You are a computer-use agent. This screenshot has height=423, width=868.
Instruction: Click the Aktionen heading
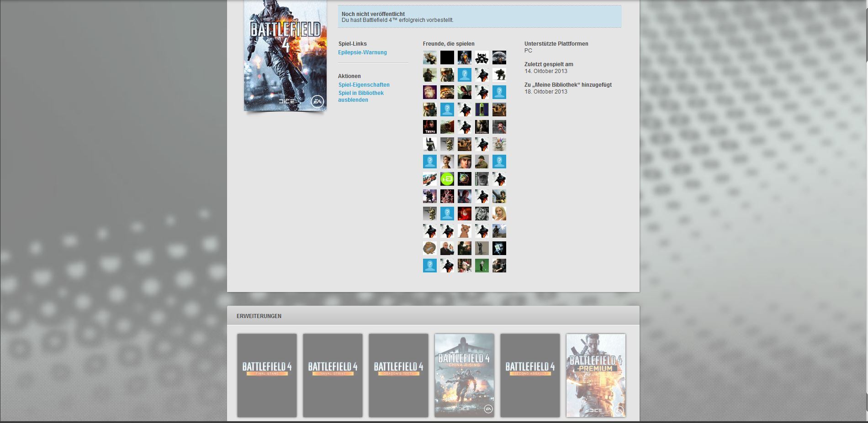pos(349,76)
